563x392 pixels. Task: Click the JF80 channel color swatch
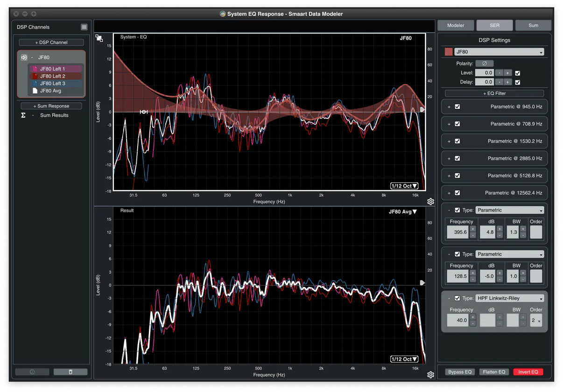[x=449, y=52]
